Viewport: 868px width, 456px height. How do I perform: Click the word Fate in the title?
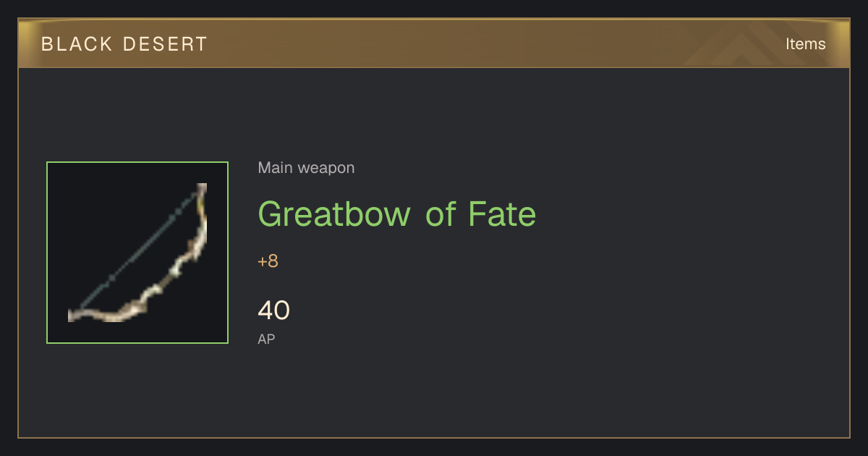click(x=502, y=214)
